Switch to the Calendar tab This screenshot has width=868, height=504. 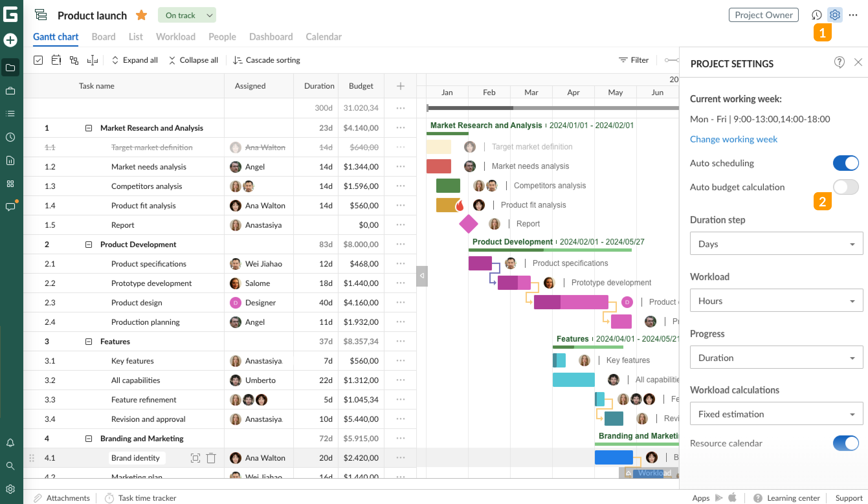(x=323, y=37)
